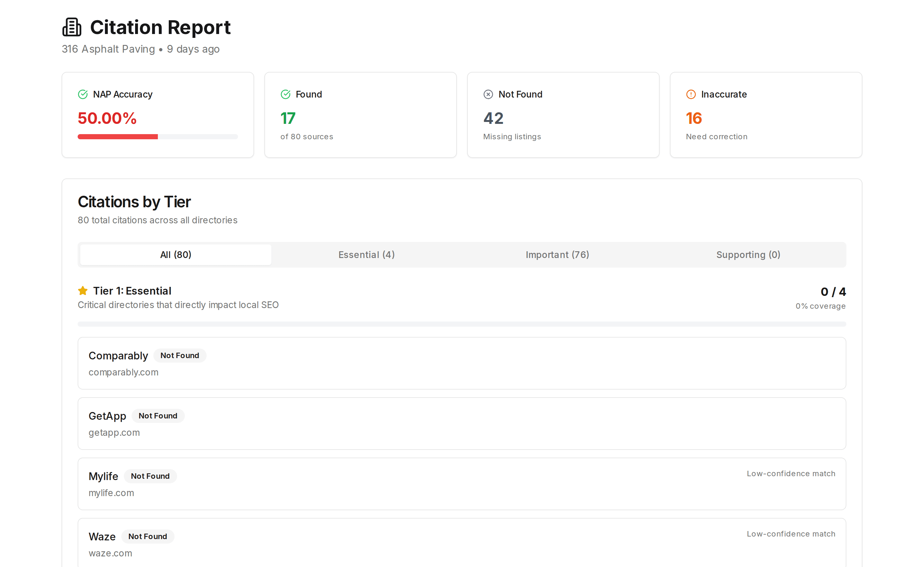The width and height of the screenshot is (924, 567).
Task: Open the Essential (4) tab
Action: pos(366,255)
